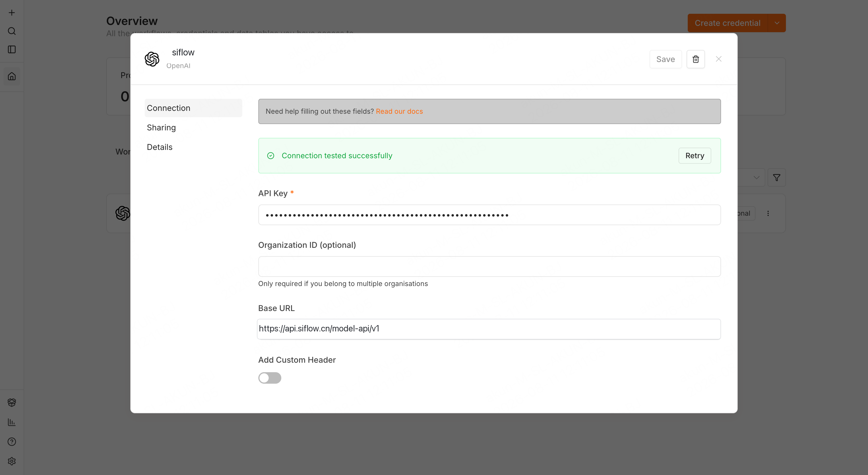Click the OpenAI icon in the background credential row
Image resolution: width=868 pixels, height=475 pixels.
pos(123,213)
